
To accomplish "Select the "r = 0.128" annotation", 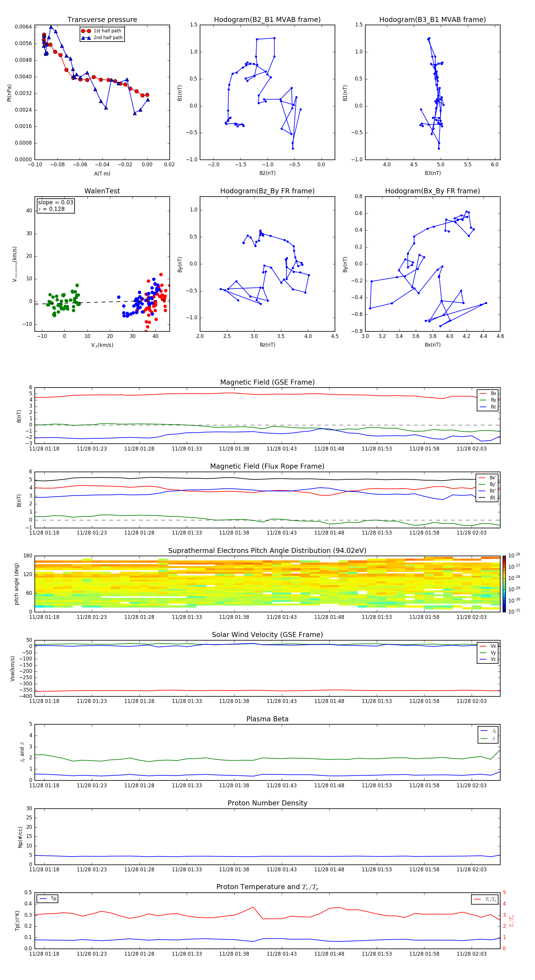I will point(51,209).
